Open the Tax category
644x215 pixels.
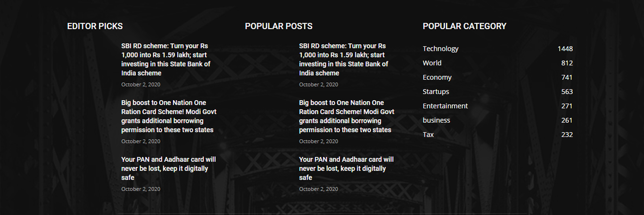point(428,135)
